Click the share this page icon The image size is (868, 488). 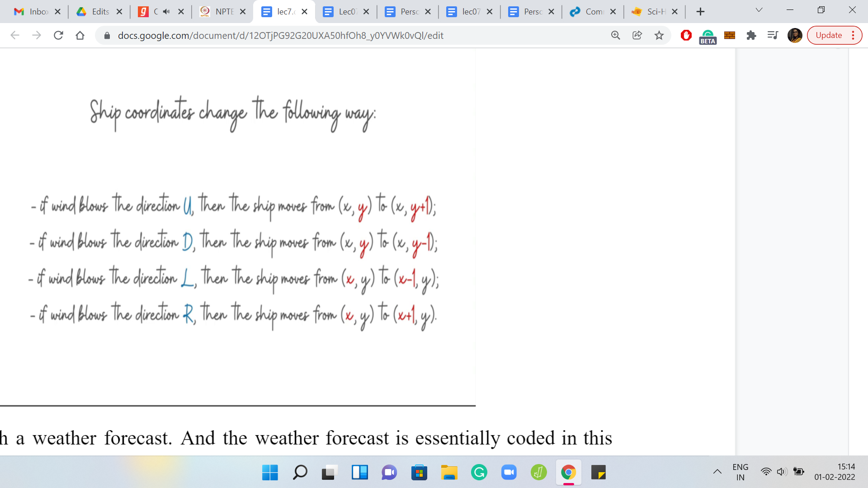click(637, 35)
